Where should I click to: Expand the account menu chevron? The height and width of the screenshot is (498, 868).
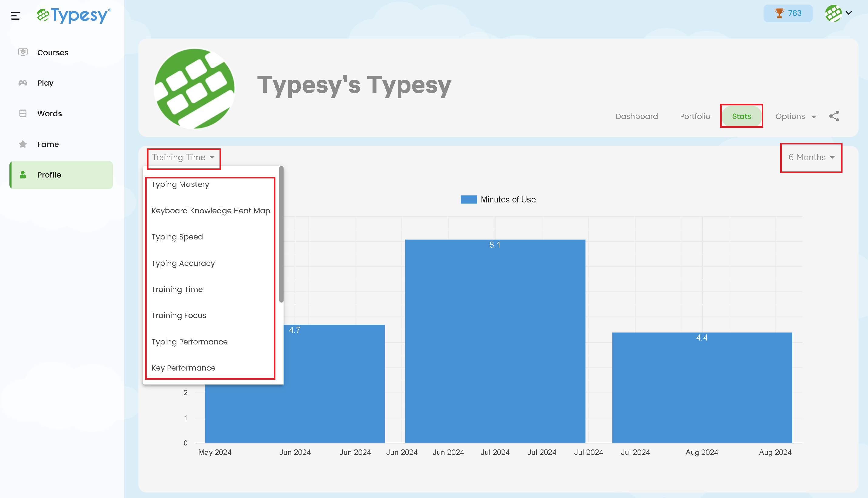tap(849, 13)
